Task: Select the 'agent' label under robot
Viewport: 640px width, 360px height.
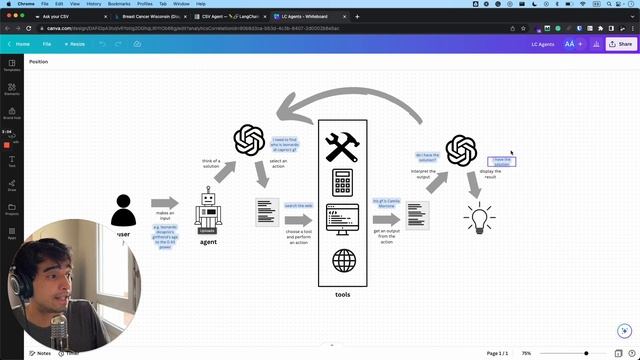Action: click(x=208, y=242)
